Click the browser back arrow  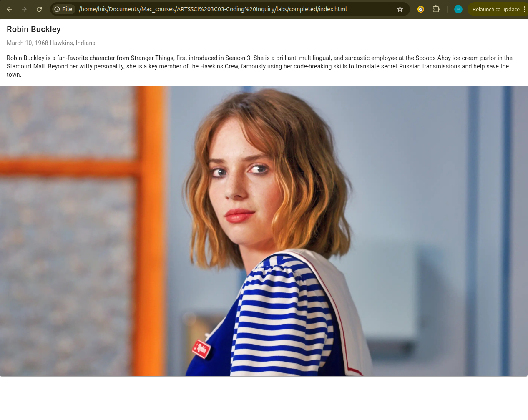point(9,9)
